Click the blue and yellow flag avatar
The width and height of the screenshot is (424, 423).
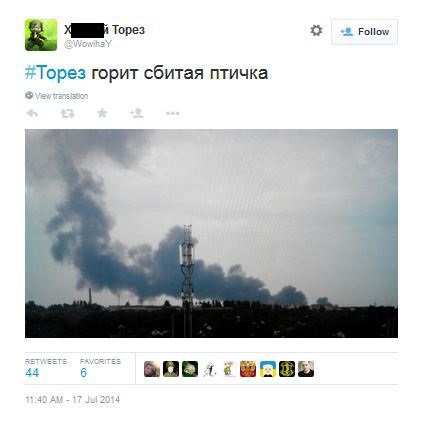pos(268,369)
